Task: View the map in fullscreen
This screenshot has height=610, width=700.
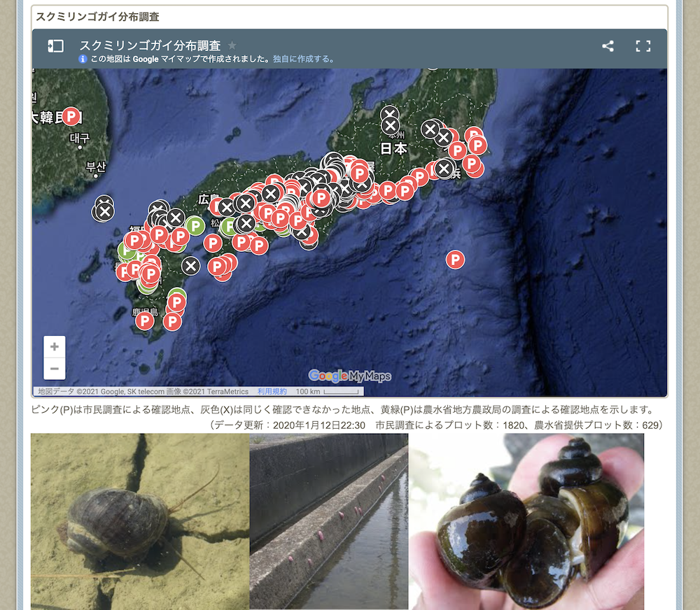Action: (643, 46)
